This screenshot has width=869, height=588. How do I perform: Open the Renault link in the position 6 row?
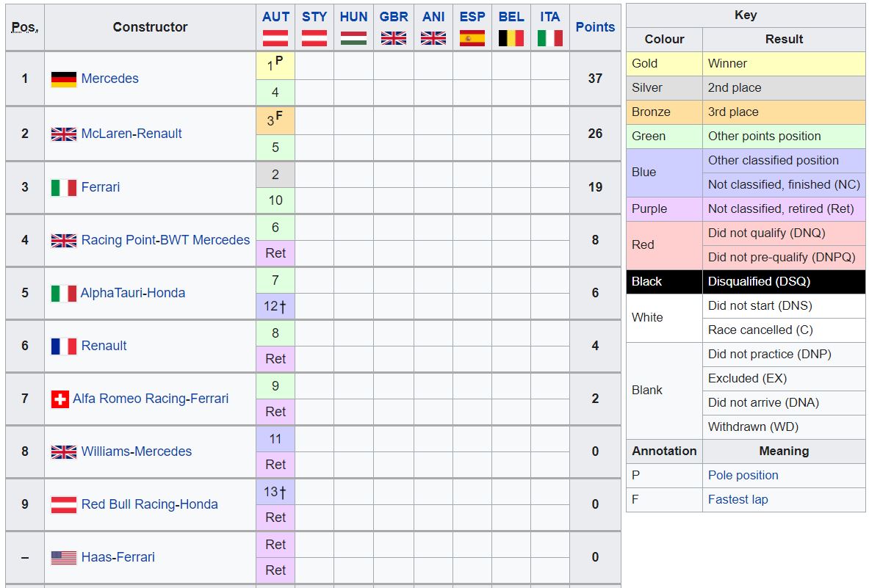pyautogui.click(x=104, y=346)
